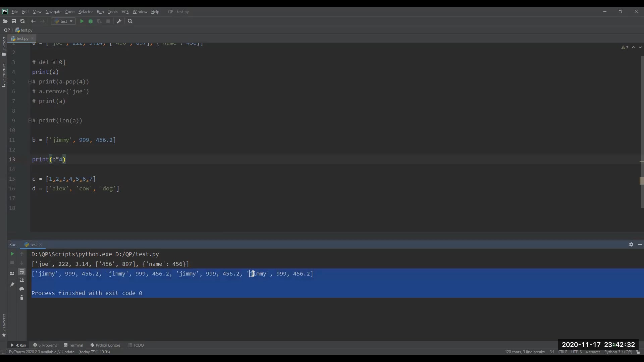The image size is (644, 362).
Task: Toggle pin tab in Run panel
Action: click(x=12, y=284)
